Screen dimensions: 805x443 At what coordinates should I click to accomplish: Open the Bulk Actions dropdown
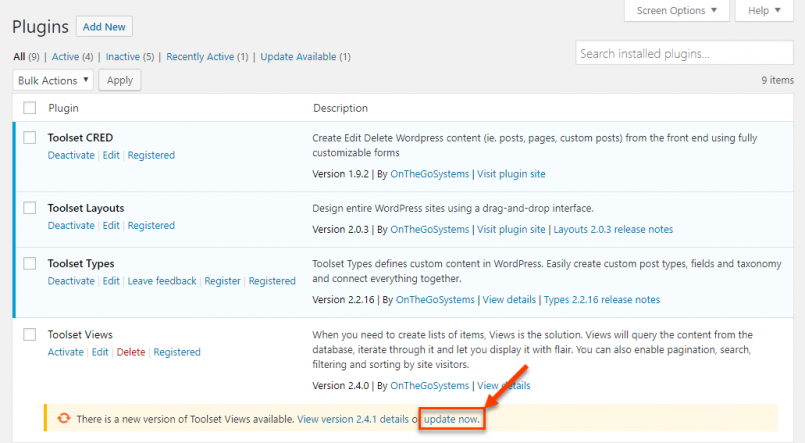53,80
